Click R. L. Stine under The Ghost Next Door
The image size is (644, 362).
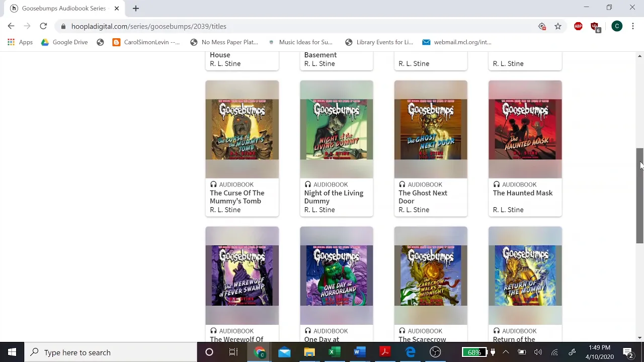(414, 210)
